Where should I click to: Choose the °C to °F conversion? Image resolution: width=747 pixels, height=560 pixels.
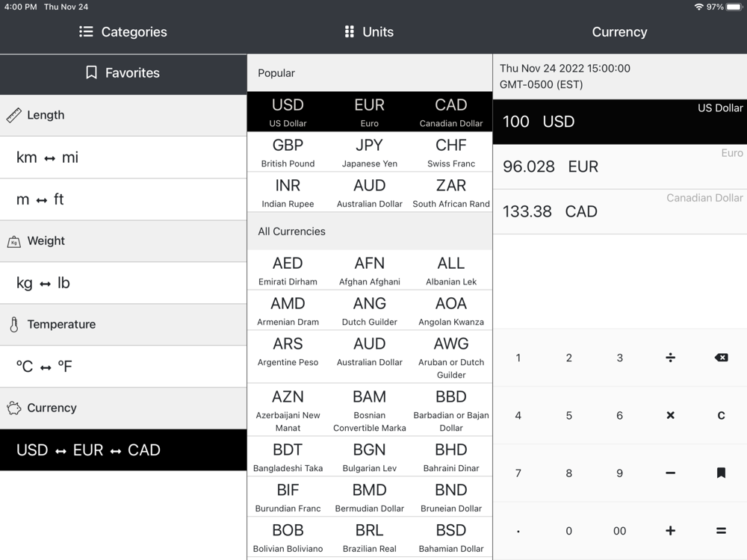(x=123, y=367)
